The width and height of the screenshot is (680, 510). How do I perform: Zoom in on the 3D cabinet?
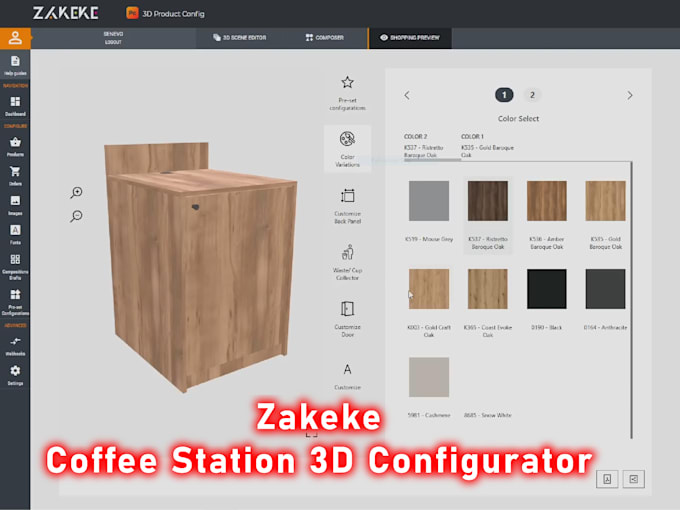pos(76,192)
